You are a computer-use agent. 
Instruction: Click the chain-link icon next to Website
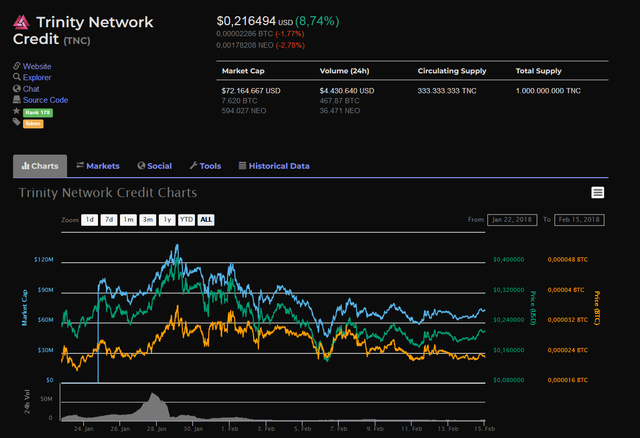click(x=16, y=66)
